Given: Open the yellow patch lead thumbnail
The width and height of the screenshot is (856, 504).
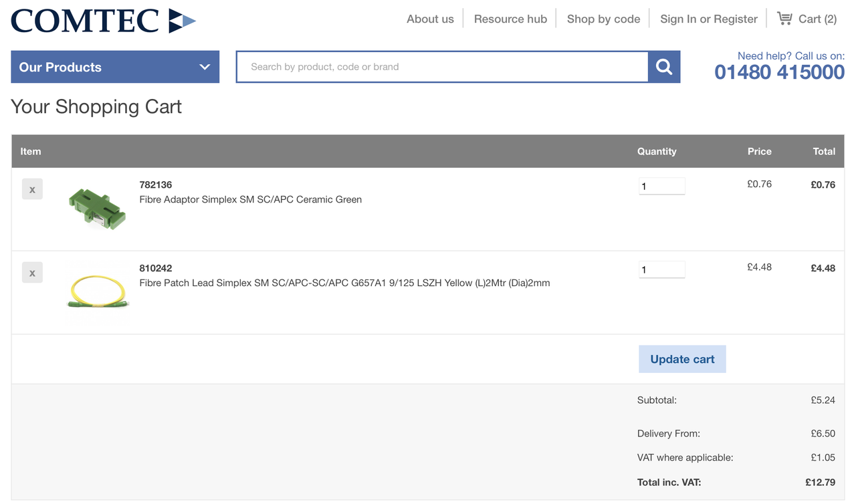Looking at the screenshot, I should (98, 293).
